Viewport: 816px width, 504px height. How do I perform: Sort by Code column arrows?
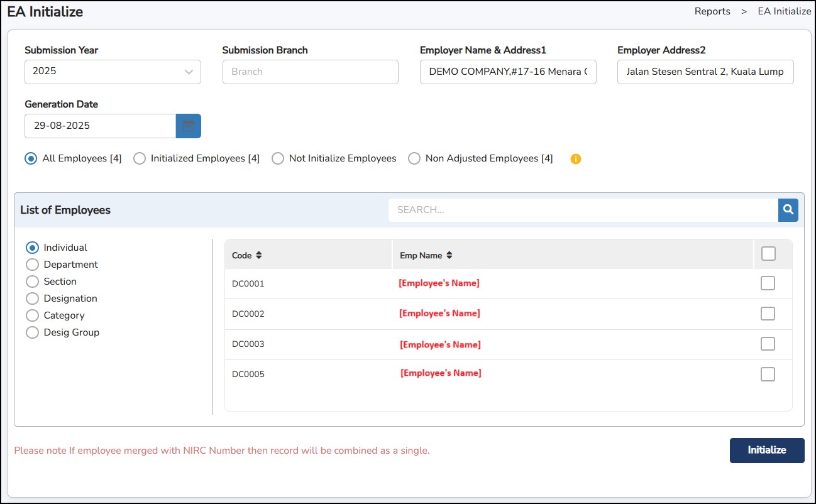pos(259,256)
